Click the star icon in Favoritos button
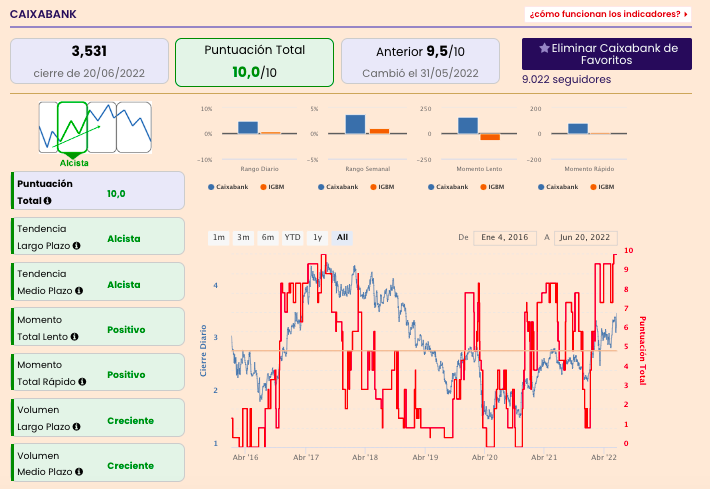Viewport: 710px width, 489px height. [544, 48]
